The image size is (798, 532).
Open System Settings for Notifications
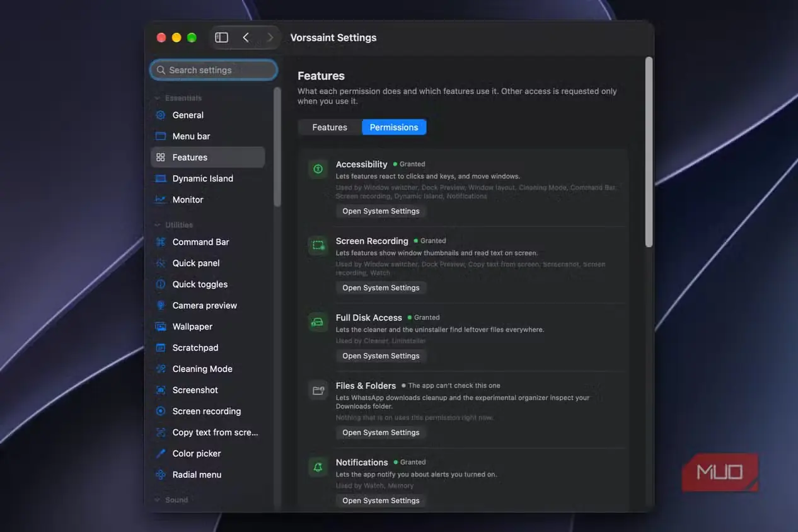point(381,500)
